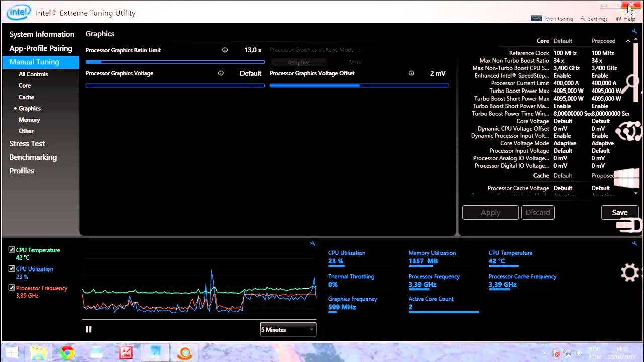Show info for Processor Graphics Voltage Offset
This screenshot has height=362, width=644.
click(x=411, y=73)
